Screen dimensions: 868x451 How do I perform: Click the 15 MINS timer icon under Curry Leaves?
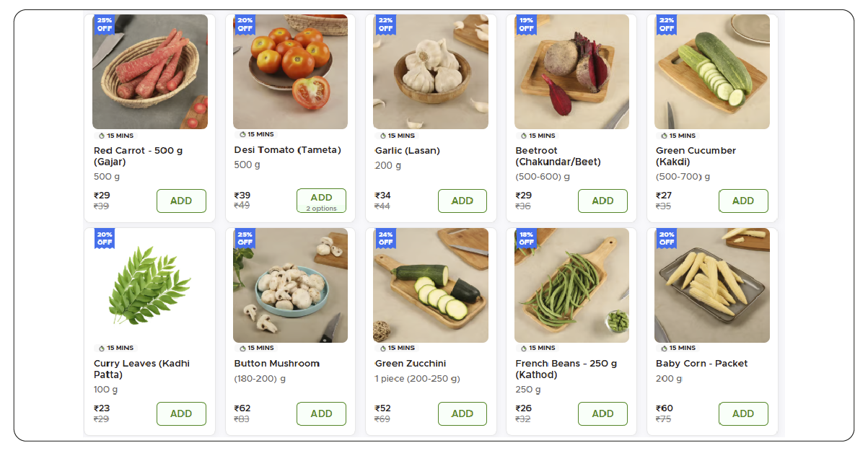tap(102, 348)
